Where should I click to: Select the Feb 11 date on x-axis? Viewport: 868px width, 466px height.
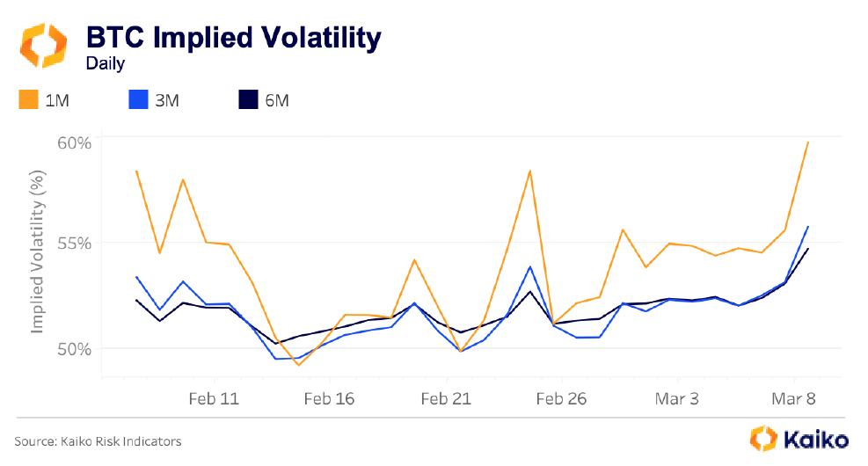pyautogui.click(x=215, y=398)
